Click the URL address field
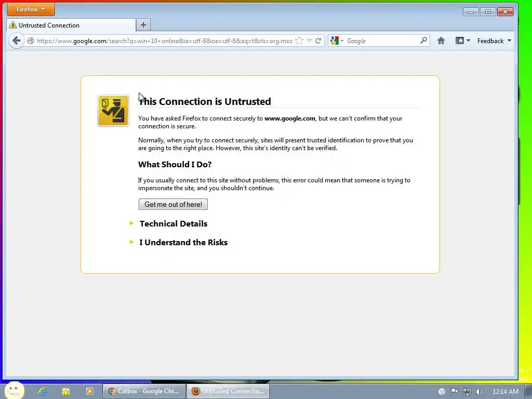Screen dimensions: 532x399 click(164, 41)
